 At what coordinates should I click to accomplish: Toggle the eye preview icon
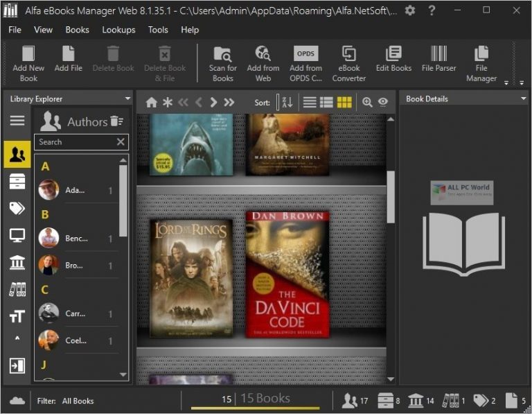pos(383,102)
